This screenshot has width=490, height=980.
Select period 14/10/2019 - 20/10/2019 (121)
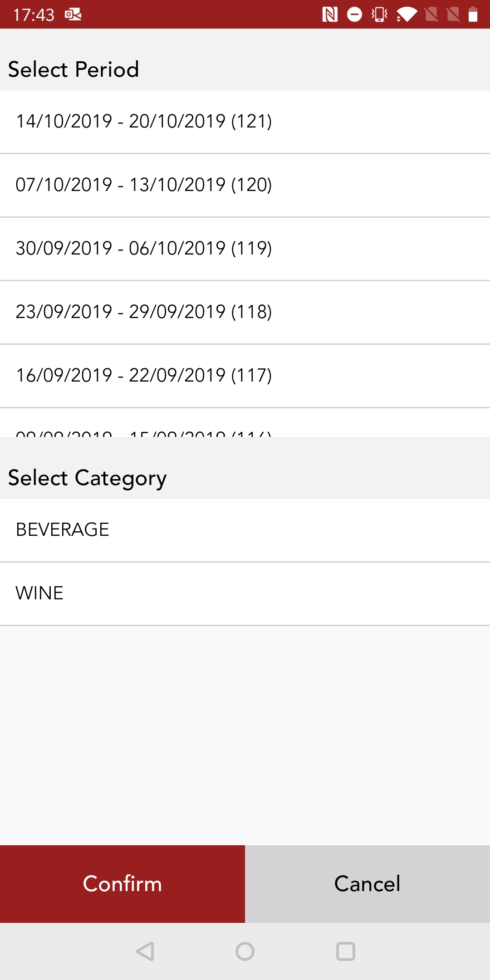point(245,122)
